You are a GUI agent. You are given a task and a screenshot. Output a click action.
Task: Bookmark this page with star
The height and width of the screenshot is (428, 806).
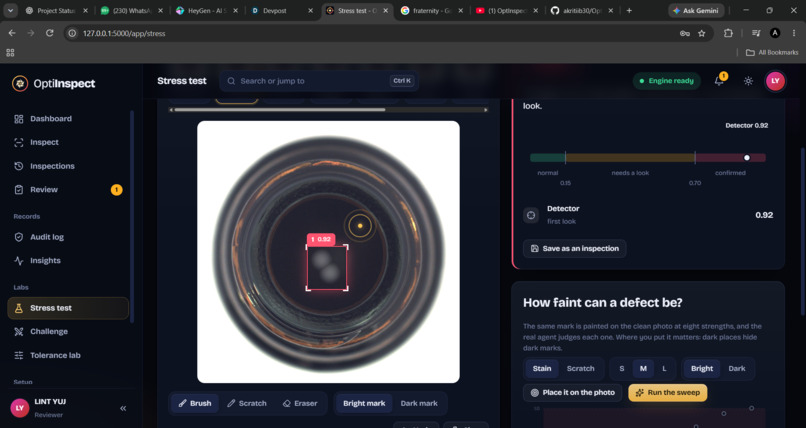tap(702, 33)
